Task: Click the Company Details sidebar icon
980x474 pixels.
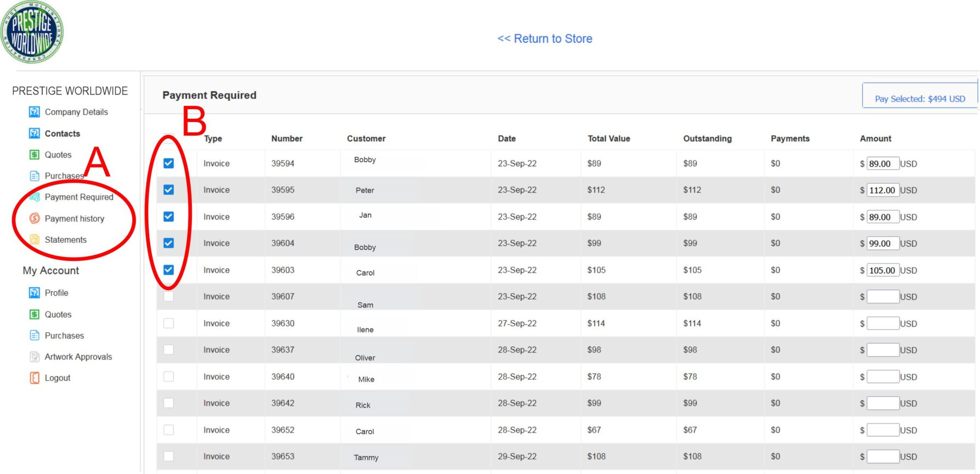Action: coord(34,112)
